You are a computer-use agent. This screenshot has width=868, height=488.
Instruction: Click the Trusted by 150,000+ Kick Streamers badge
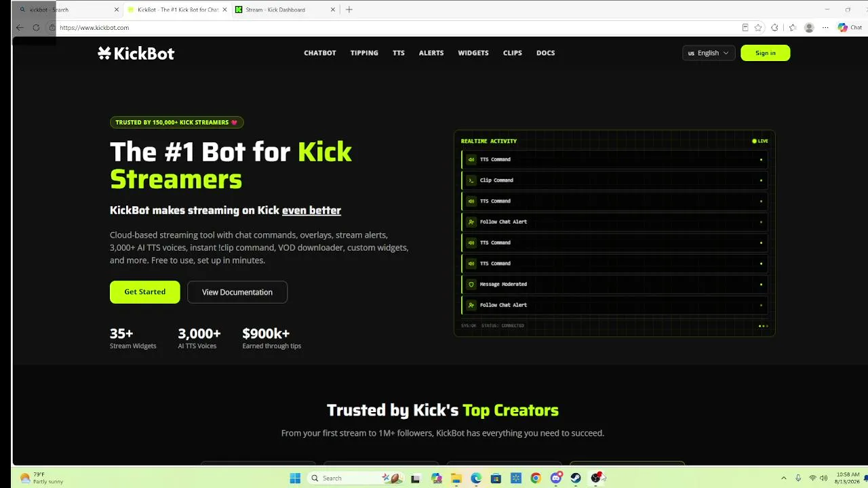(176, 123)
